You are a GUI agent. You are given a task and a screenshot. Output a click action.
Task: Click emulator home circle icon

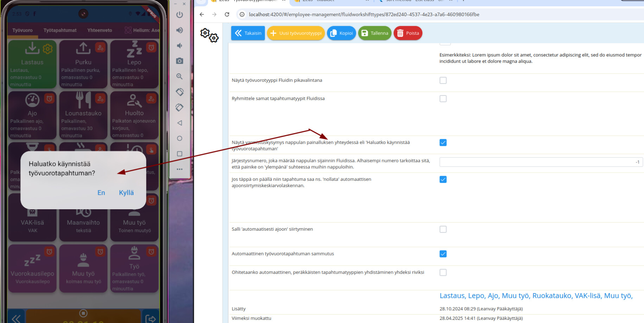point(179,138)
